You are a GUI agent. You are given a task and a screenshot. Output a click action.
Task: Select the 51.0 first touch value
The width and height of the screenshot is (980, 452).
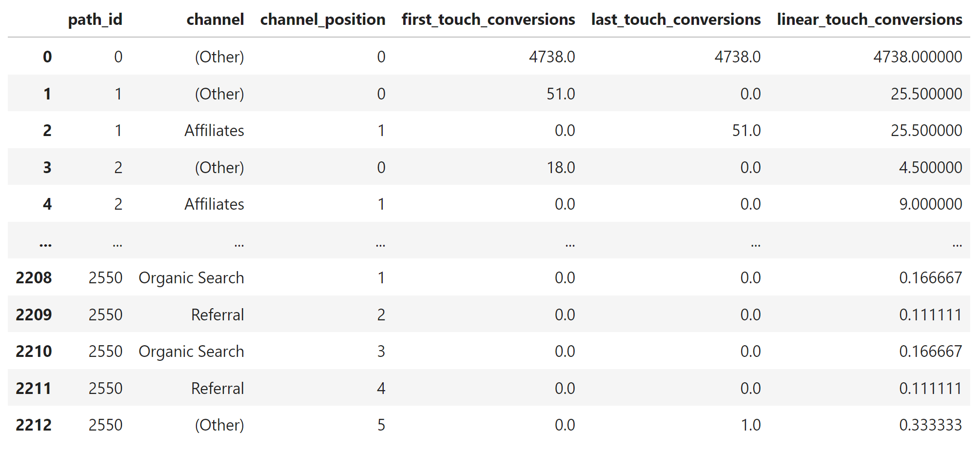(x=561, y=94)
